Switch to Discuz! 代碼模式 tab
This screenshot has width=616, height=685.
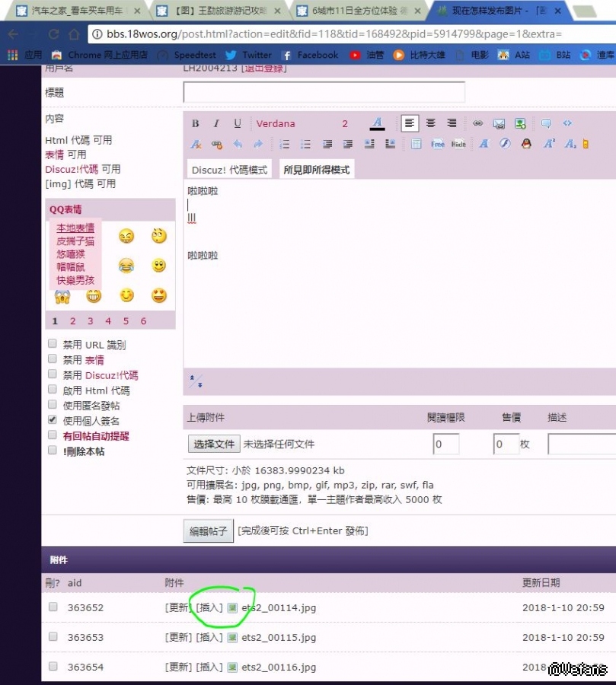point(229,170)
